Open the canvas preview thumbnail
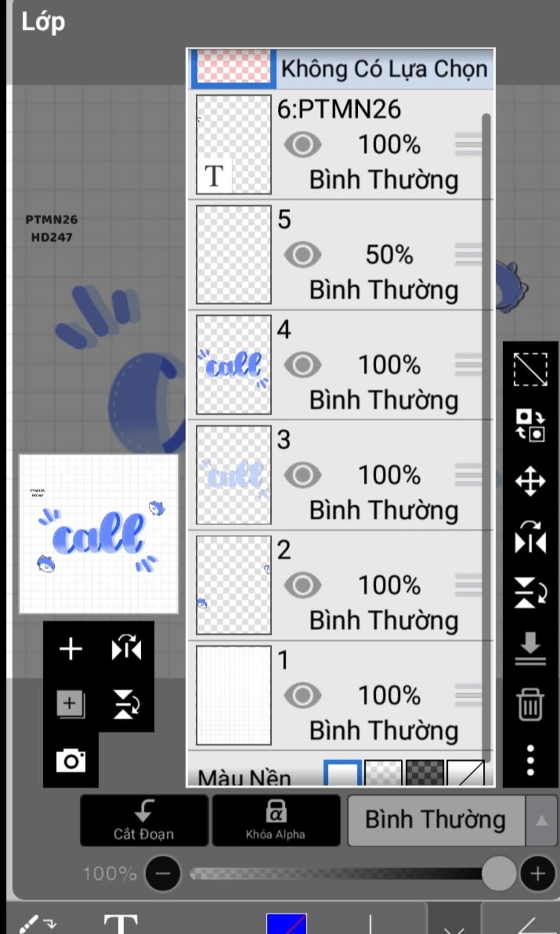Image resolution: width=560 pixels, height=934 pixels. pyautogui.click(x=98, y=534)
